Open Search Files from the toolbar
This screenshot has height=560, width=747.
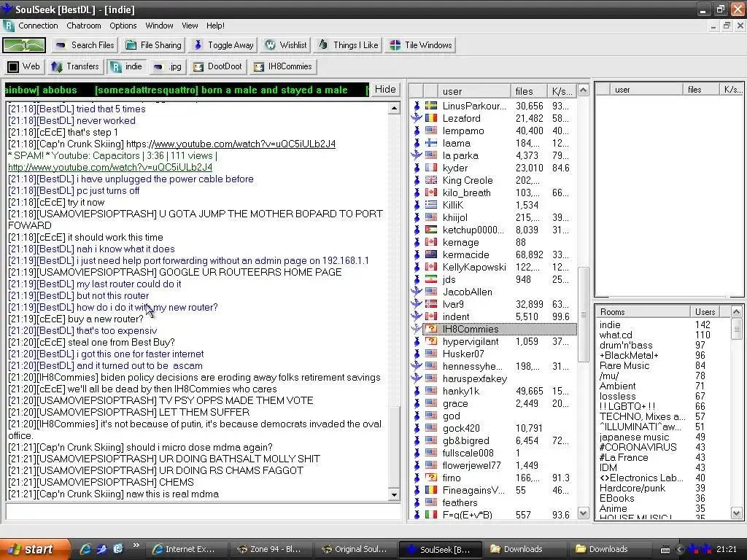click(x=85, y=45)
